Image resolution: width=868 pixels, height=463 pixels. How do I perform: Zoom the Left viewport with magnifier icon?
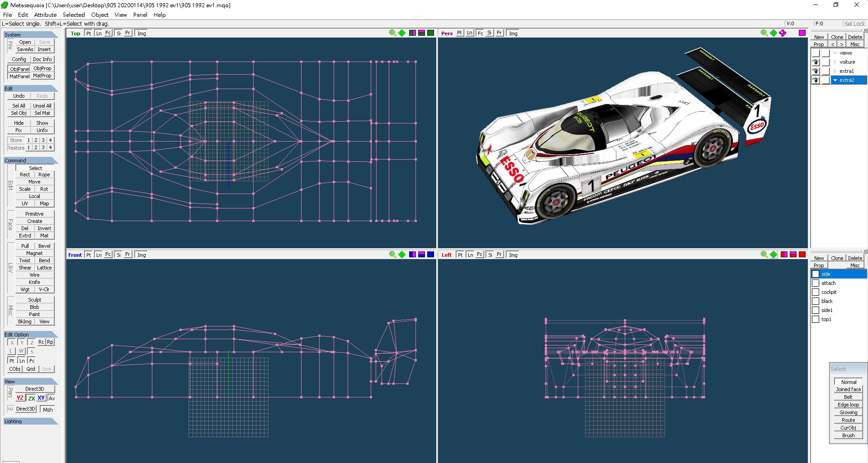[x=764, y=255]
